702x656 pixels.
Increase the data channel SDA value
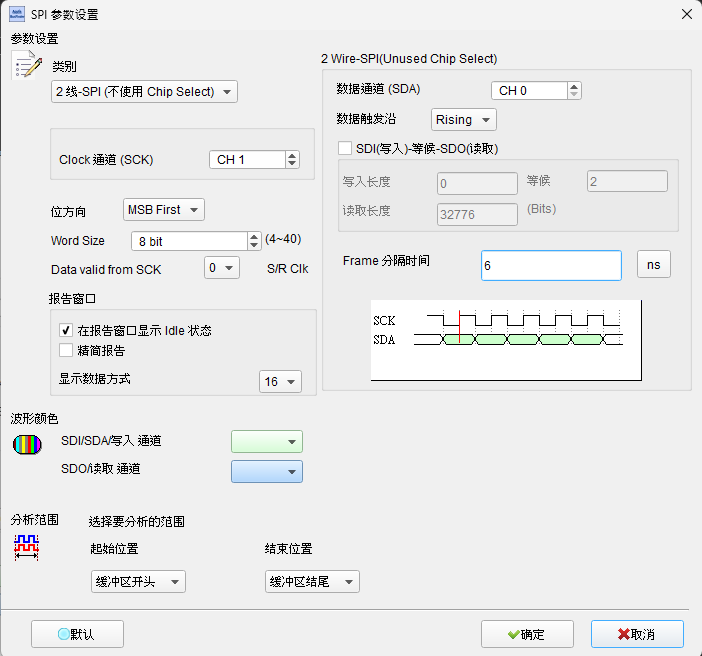(x=574, y=86)
